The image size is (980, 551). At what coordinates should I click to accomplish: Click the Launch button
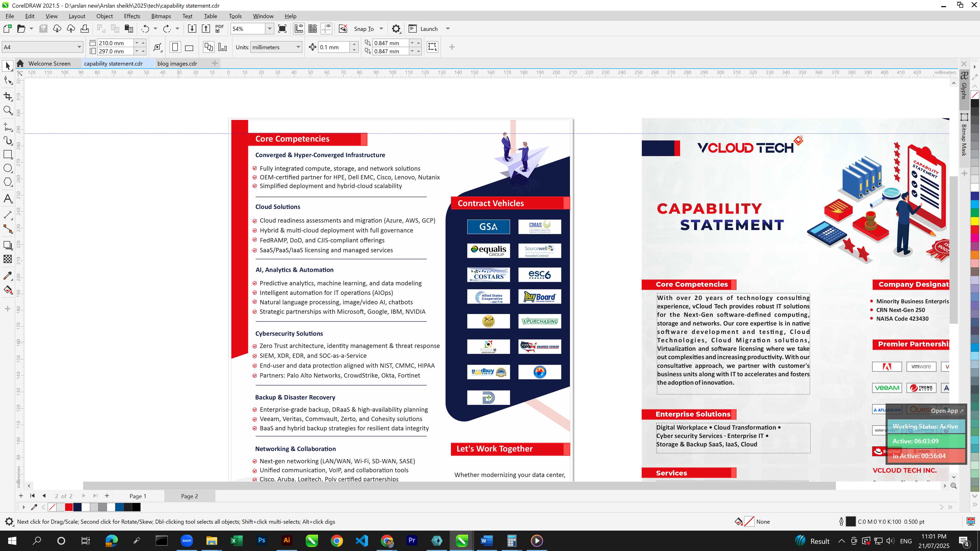point(423,29)
